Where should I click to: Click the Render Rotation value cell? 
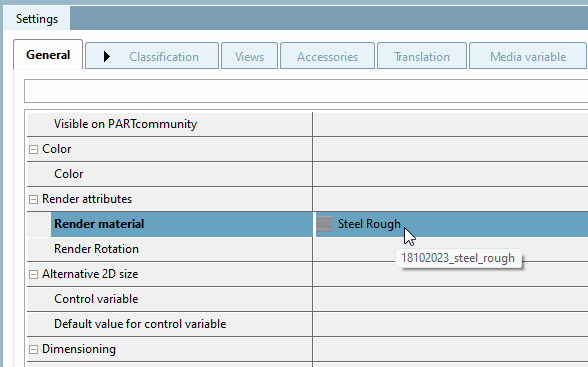click(450, 249)
